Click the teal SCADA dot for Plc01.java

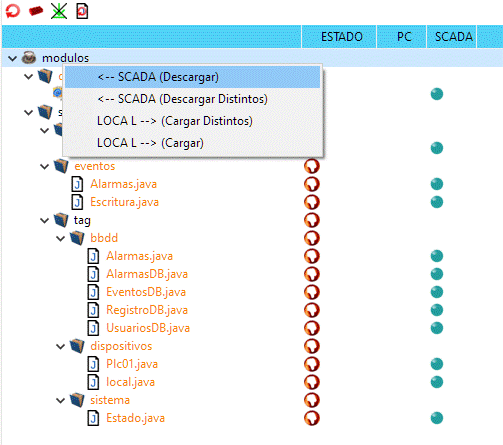pyautogui.click(x=437, y=364)
